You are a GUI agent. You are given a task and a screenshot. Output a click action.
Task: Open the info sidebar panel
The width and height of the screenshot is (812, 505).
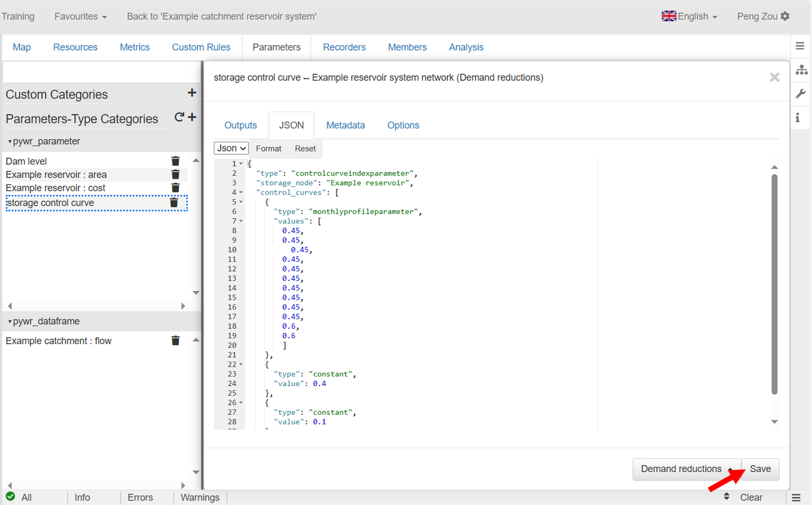point(798,118)
